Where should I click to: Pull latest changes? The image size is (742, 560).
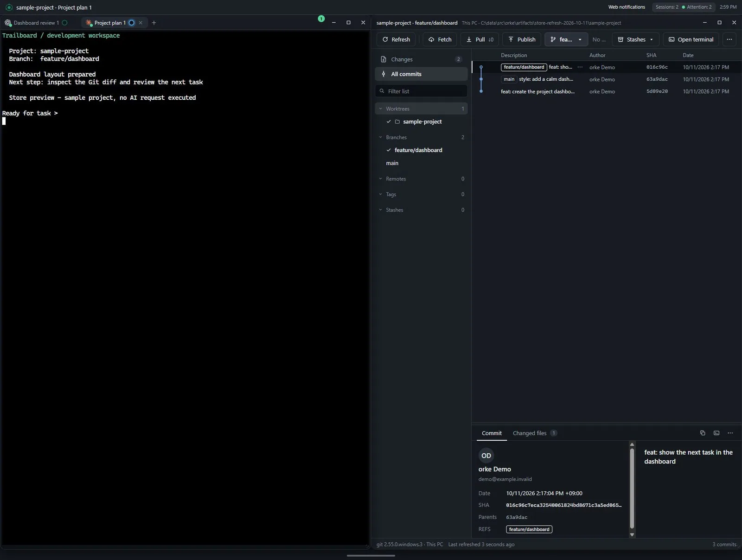(480, 39)
